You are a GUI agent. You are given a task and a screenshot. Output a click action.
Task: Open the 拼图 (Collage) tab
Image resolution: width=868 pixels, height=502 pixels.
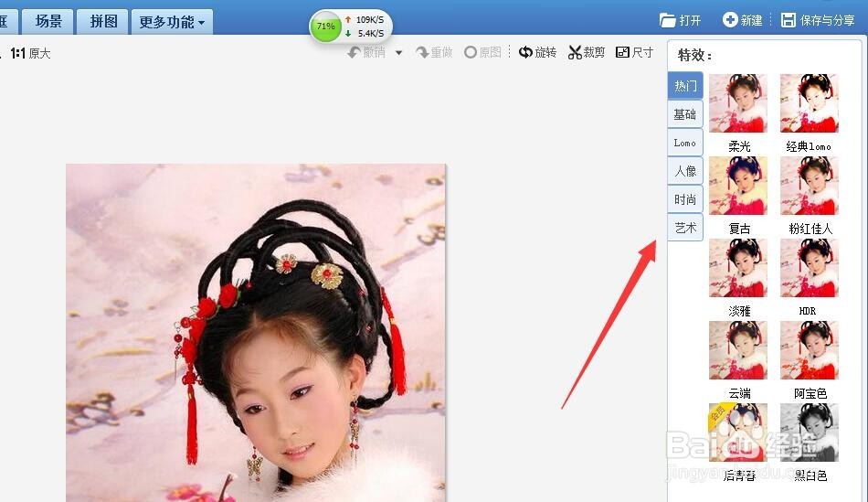click(x=103, y=22)
